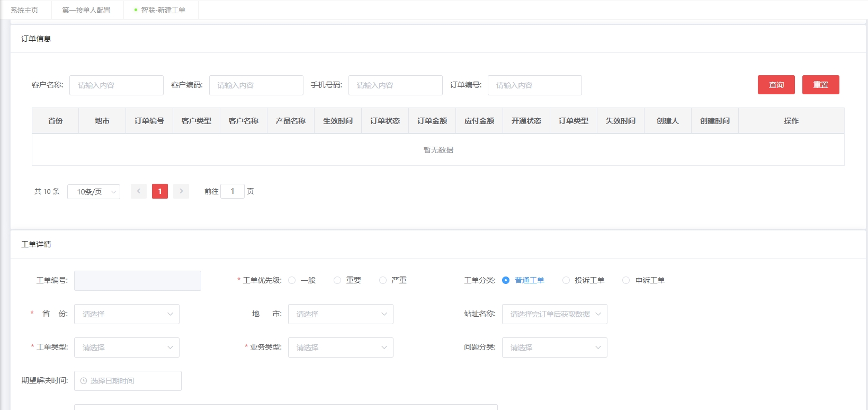The image size is (868, 410).
Task: Choose 申诉工单 category radio
Action: coord(626,280)
